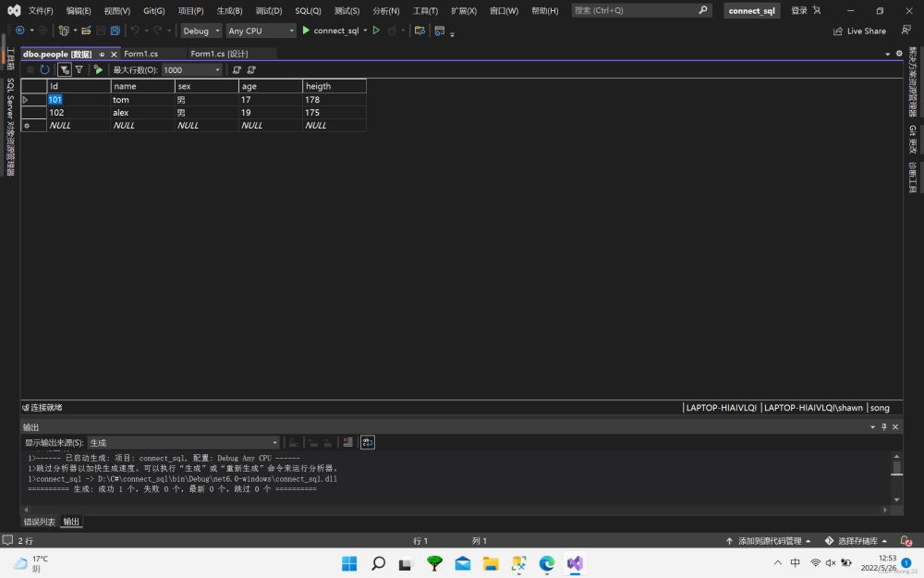
Task: Run the project with connect_sql start button
Action: [330, 31]
